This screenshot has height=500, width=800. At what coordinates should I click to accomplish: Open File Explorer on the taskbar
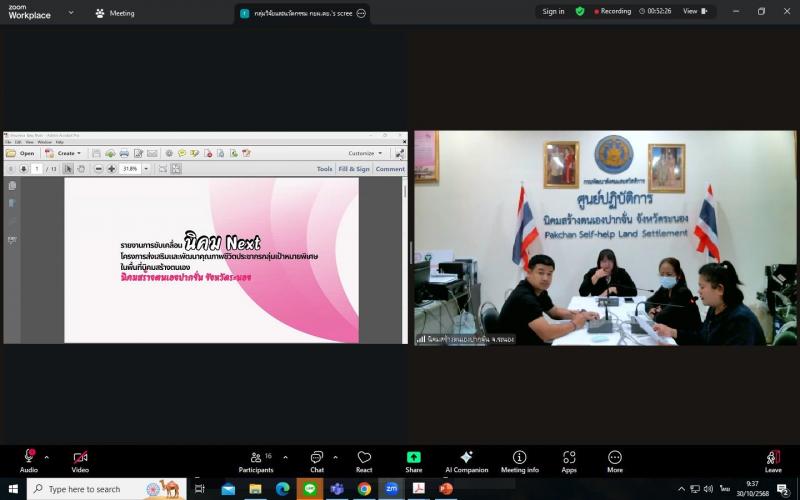point(255,489)
